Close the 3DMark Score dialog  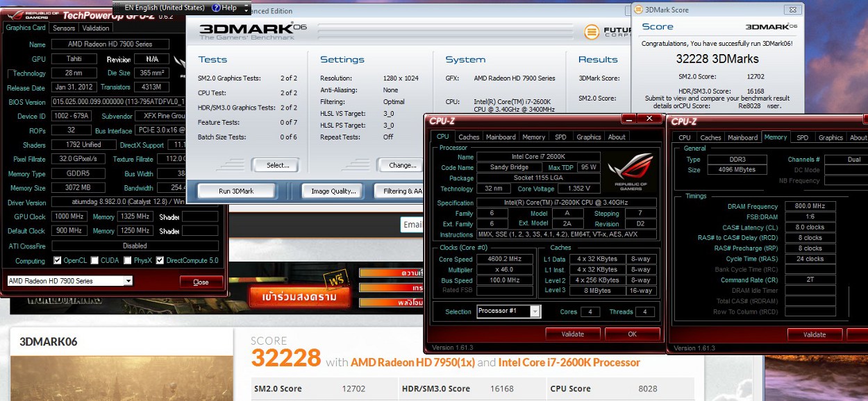(x=792, y=10)
